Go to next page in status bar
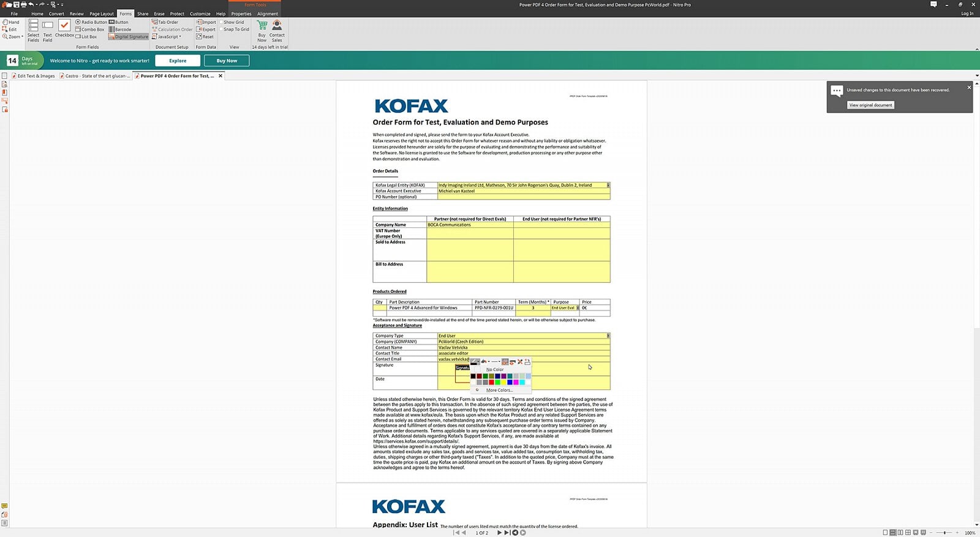The width and height of the screenshot is (980, 537). (x=499, y=533)
